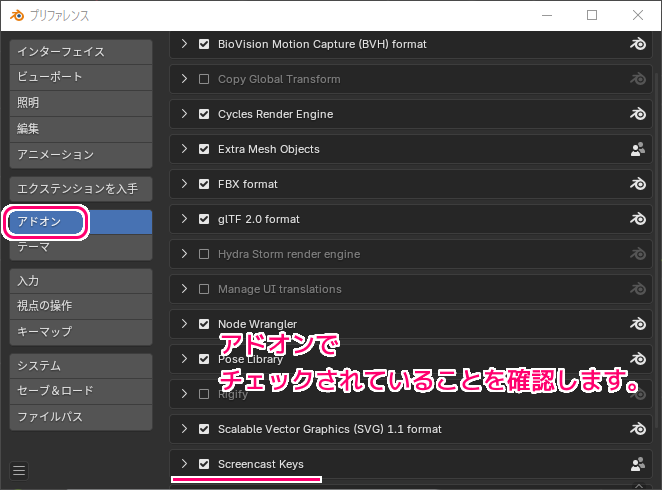Open アニメーション preferences section
662x490 pixels.
point(81,155)
